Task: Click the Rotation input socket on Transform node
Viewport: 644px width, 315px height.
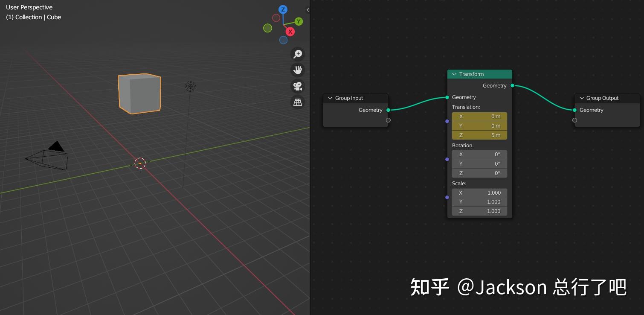Action: pyautogui.click(x=447, y=159)
